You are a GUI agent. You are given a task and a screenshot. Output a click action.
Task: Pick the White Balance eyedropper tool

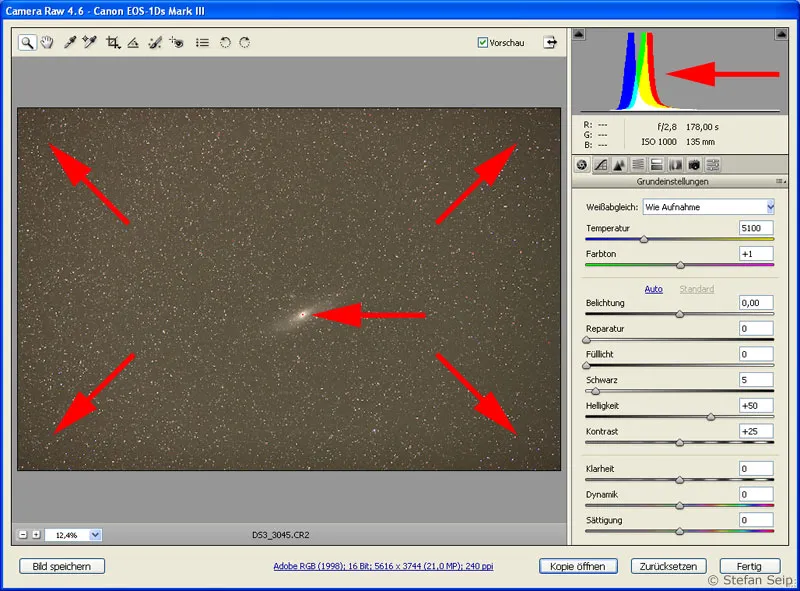(x=70, y=43)
